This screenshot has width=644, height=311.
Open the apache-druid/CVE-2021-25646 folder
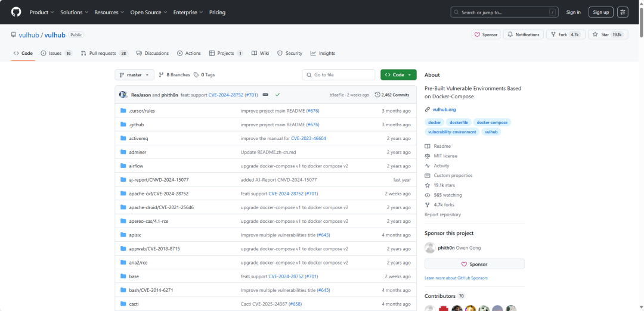tap(162, 207)
